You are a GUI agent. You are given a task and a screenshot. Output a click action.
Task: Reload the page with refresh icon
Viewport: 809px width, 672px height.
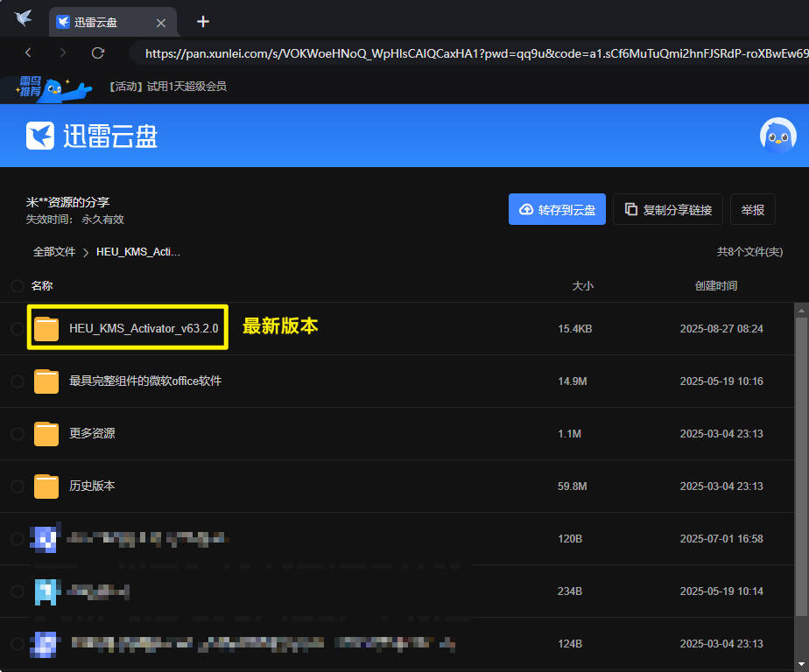[x=98, y=52]
